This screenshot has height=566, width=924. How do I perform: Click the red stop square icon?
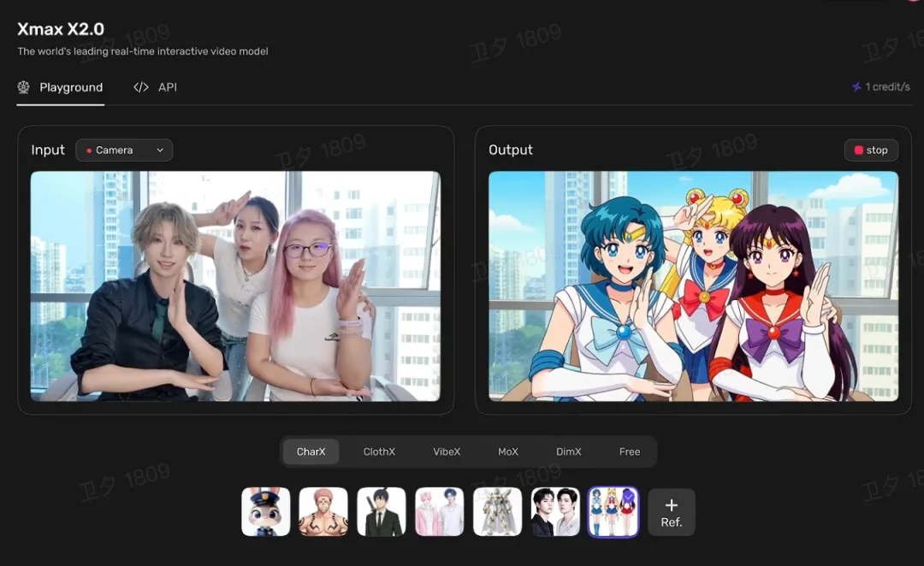(x=859, y=150)
